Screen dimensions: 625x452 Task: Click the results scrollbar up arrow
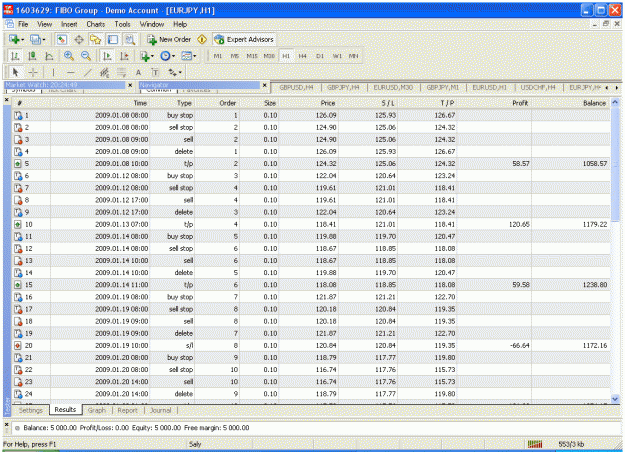[x=615, y=102]
